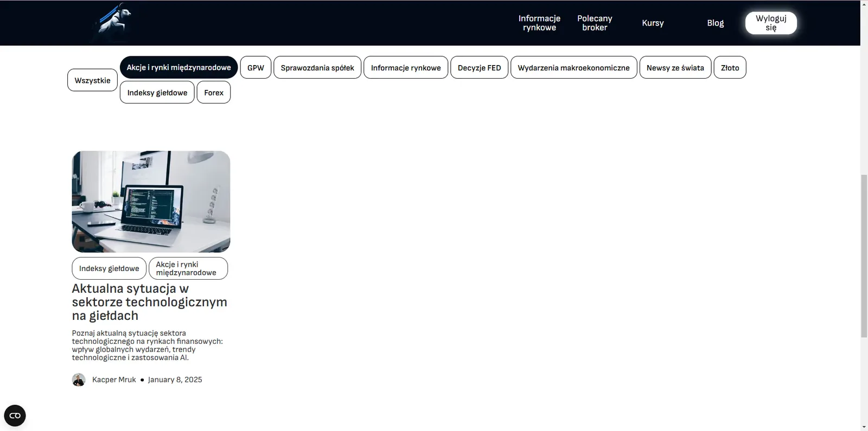Image resolution: width=868 pixels, height=431 pixels.
Task: Open Blog in top navigation
Action: point(715,23)
